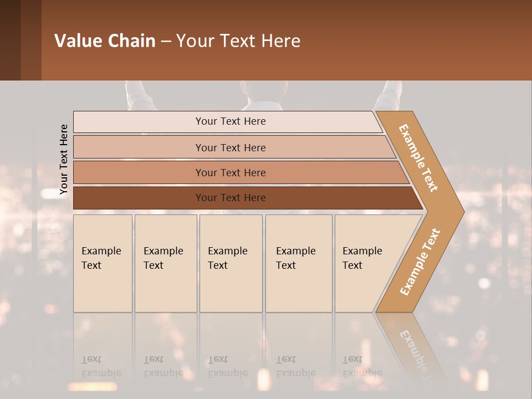Click the medium brown stripe beside the dark stripe
This screenshot has height=399, width=532.
[x=31, y=40]
